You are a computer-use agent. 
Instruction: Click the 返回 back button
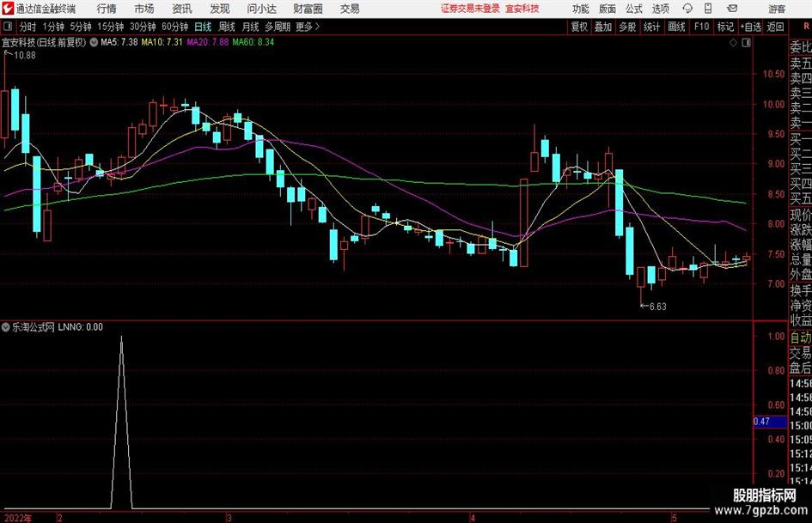coord(775,27)
